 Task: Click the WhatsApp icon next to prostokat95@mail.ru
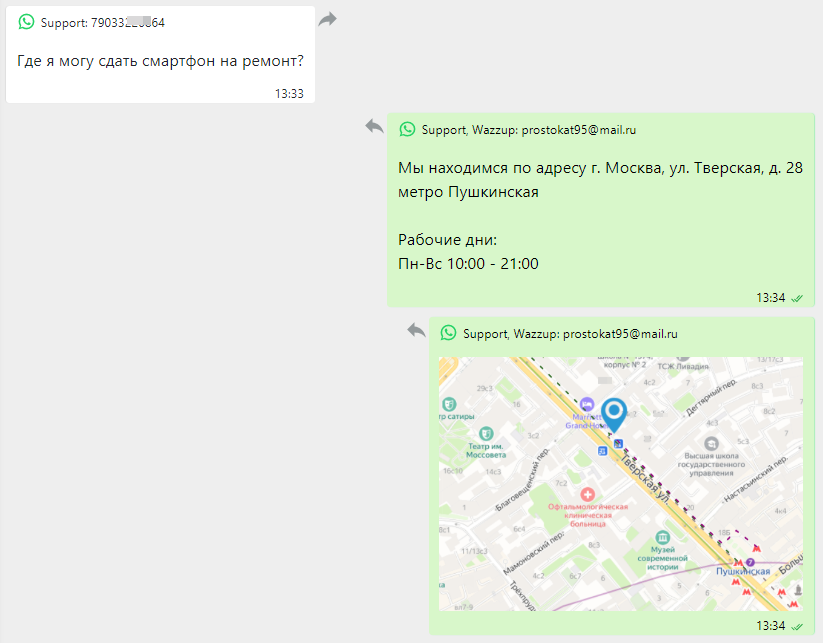(407, 129)
